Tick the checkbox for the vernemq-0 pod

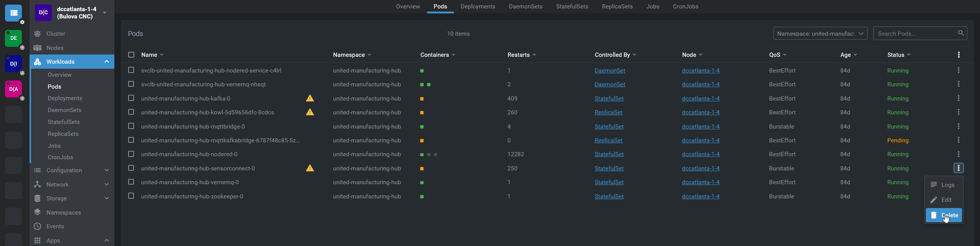(131, 182)
